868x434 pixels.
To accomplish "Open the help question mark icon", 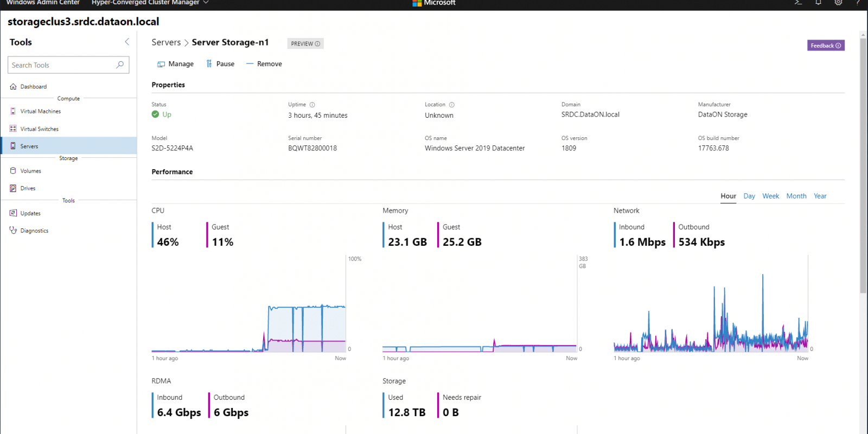I will [x=858, y=3].
